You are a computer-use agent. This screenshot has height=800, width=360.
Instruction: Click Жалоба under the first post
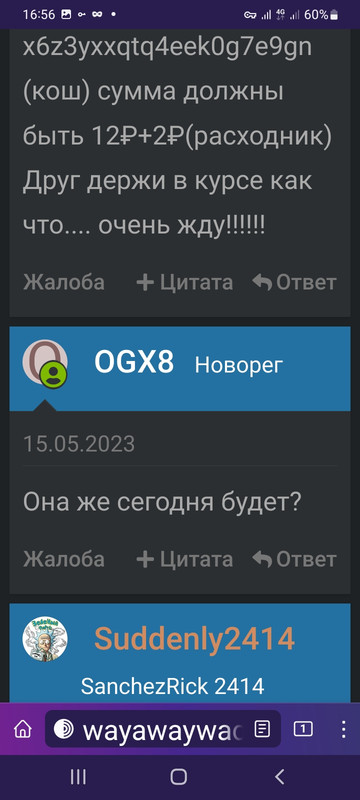tap(64, 282)
